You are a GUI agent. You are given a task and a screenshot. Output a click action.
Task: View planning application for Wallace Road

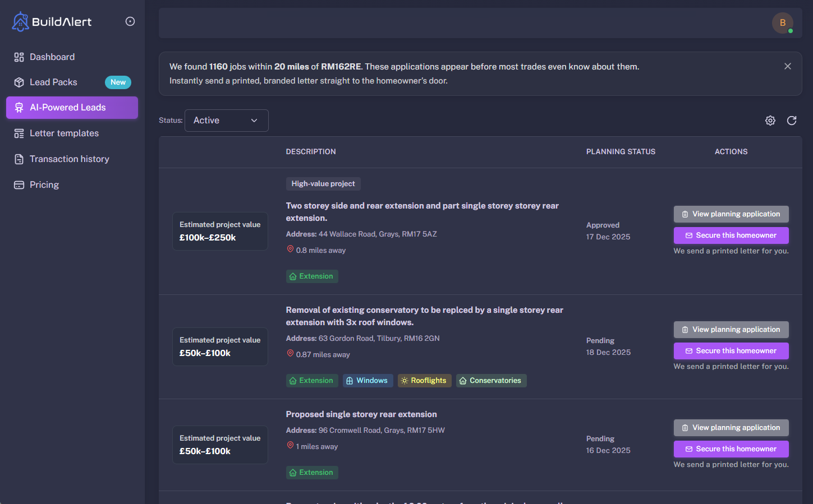731,214
